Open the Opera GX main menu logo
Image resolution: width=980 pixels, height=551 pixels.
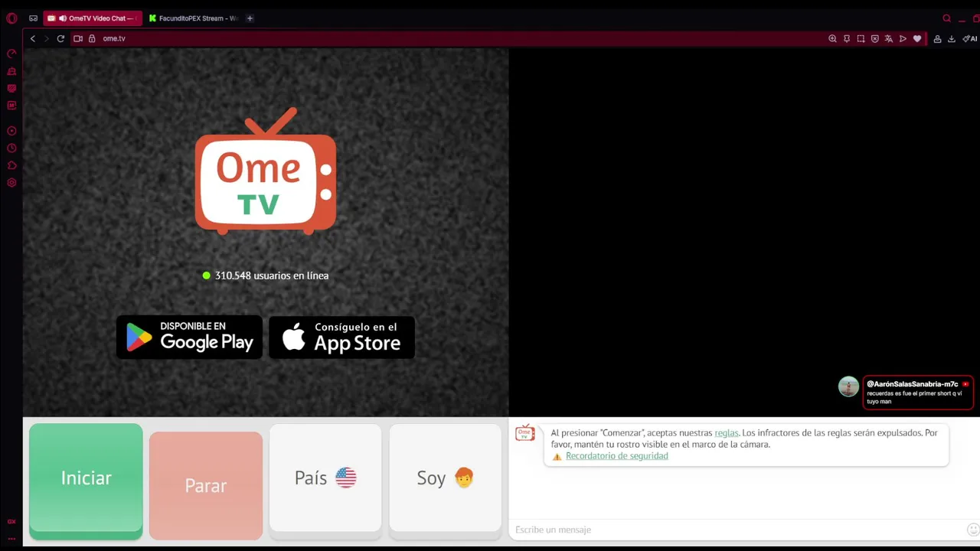click(x=11, y=18)
